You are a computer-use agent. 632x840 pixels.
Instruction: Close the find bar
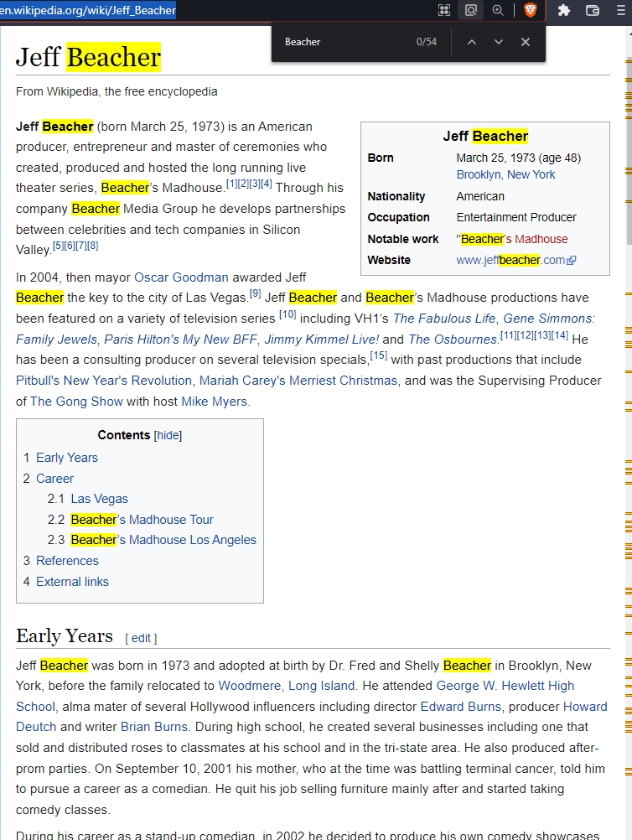[526, 42]
